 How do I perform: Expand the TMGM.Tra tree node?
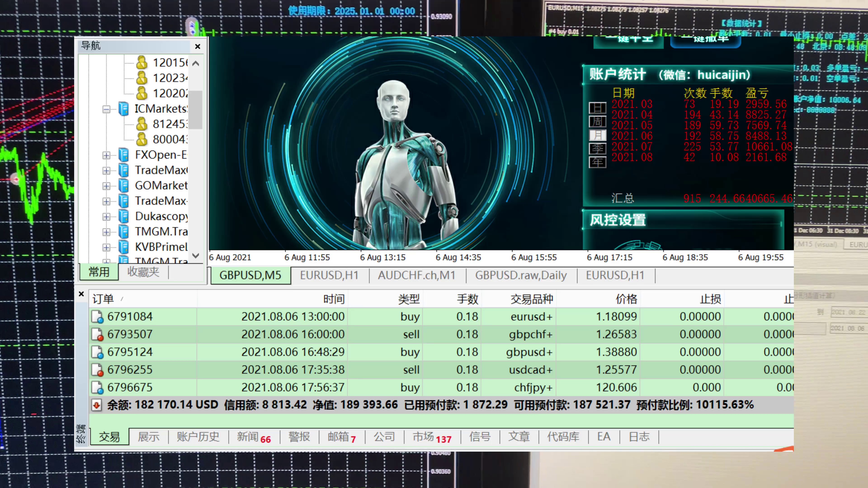coord(106,232)
